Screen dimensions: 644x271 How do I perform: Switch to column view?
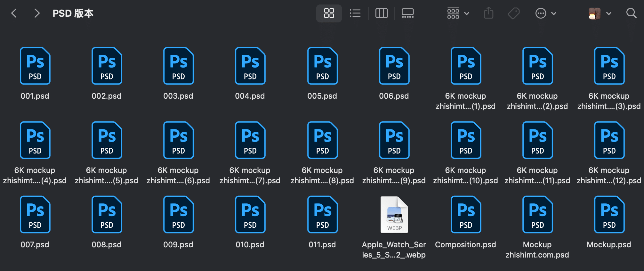381,13
